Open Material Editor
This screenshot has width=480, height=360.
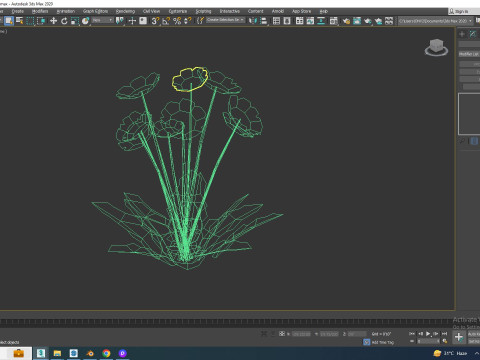[x=333, y=21]
